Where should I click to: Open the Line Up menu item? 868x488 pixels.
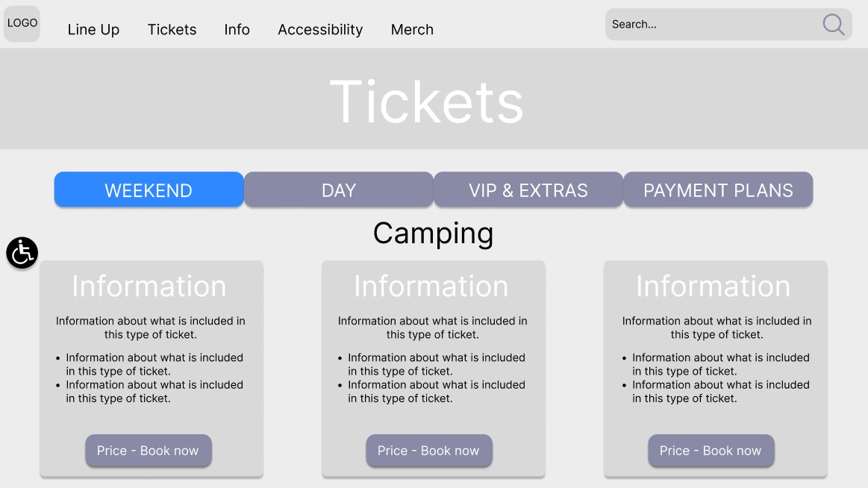(x=93, y=30)
